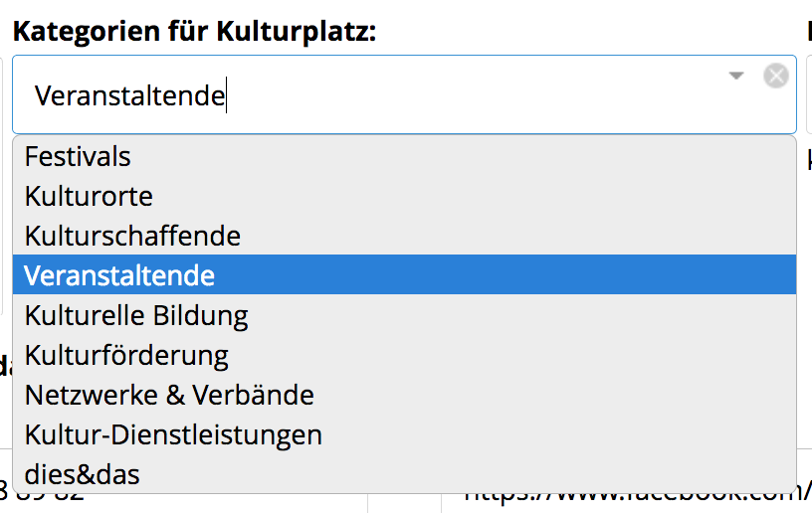Pick Netzwerke & Verbände option
Image resolution: width=812 pixels, height=513 pixels.
coord(404,395)
